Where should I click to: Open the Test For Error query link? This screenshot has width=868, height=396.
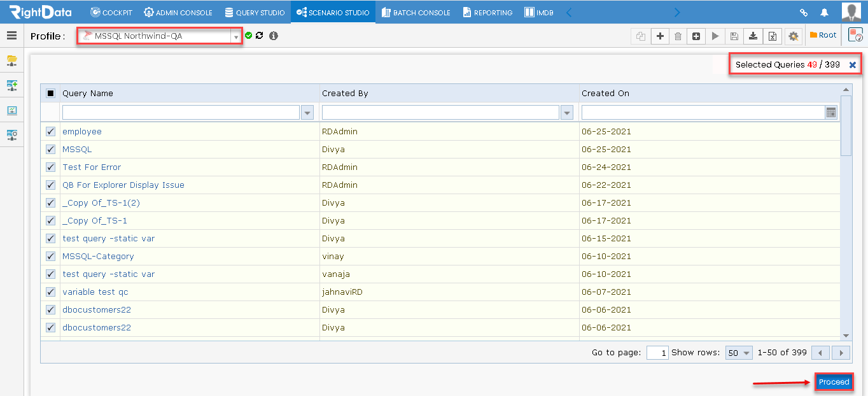[92, 167]
